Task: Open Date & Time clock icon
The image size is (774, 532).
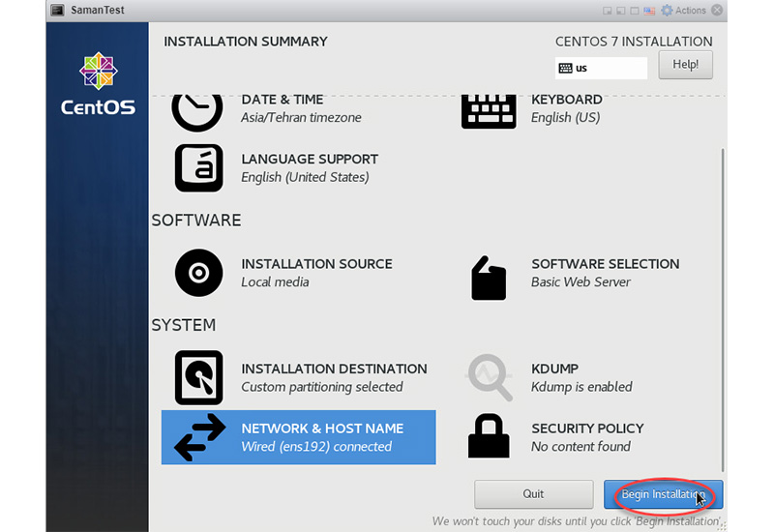Action: (197, 109)
